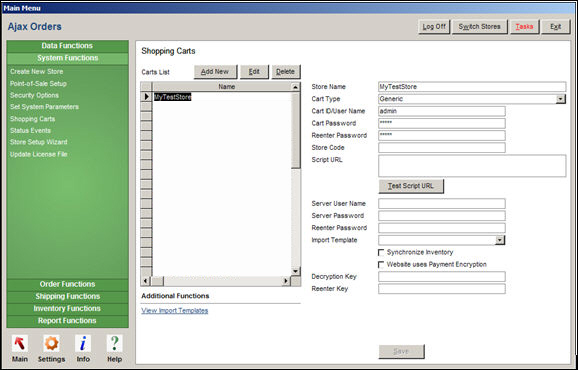
Task: Open the Settings gear icon
Action: 51,343
